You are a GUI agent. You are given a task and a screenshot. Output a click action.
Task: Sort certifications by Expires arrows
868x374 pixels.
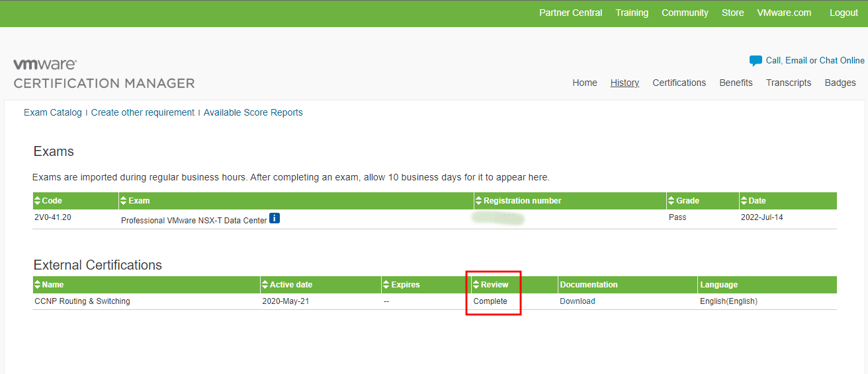(386, 285)
